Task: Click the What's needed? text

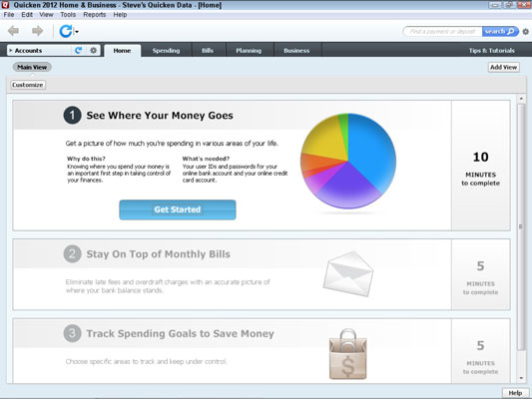Action: [206, 159]
